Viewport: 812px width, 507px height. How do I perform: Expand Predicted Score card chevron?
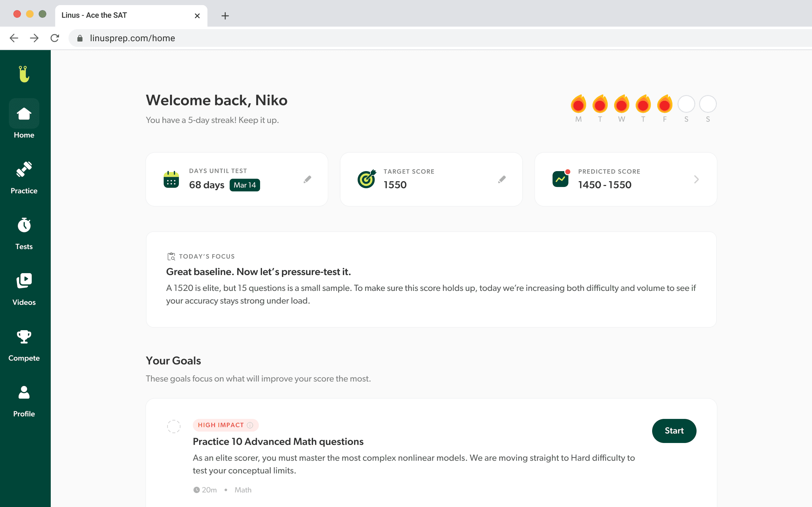pos(696,179)
